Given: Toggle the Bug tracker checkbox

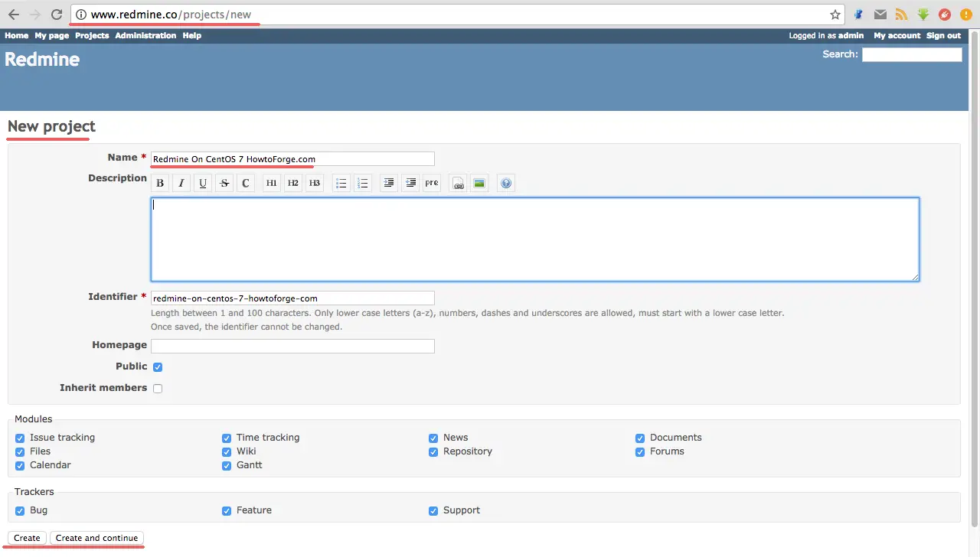Looking at the screenshot, I should click(x=20, y=511).
